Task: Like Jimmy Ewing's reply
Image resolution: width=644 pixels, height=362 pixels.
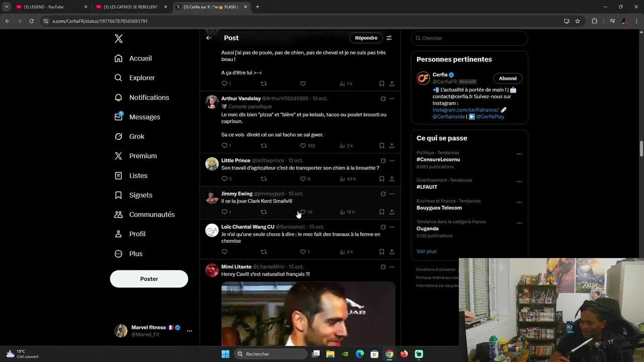Action: [303, 212]
